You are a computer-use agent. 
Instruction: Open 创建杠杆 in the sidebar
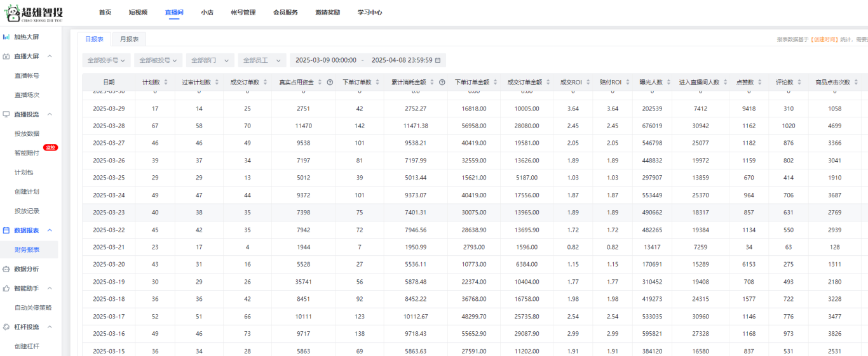[27, 346]
